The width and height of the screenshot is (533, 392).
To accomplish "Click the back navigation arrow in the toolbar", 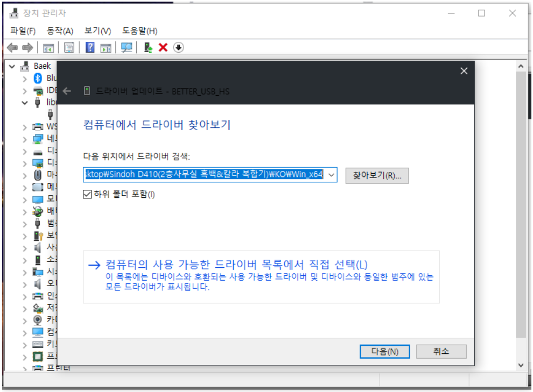I will pyautogui.click(x=12, y=47).
